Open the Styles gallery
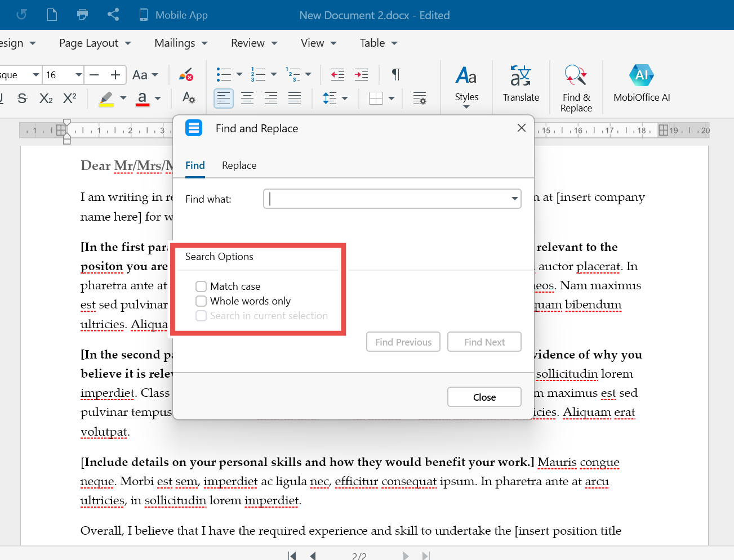The height and width of the screenshot is (560, 734). tap(466, 86)
